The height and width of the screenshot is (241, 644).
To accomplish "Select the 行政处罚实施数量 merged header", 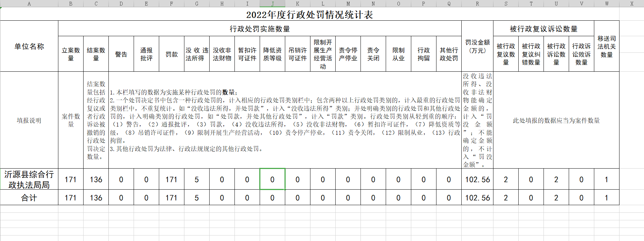I will coord(260,29).
